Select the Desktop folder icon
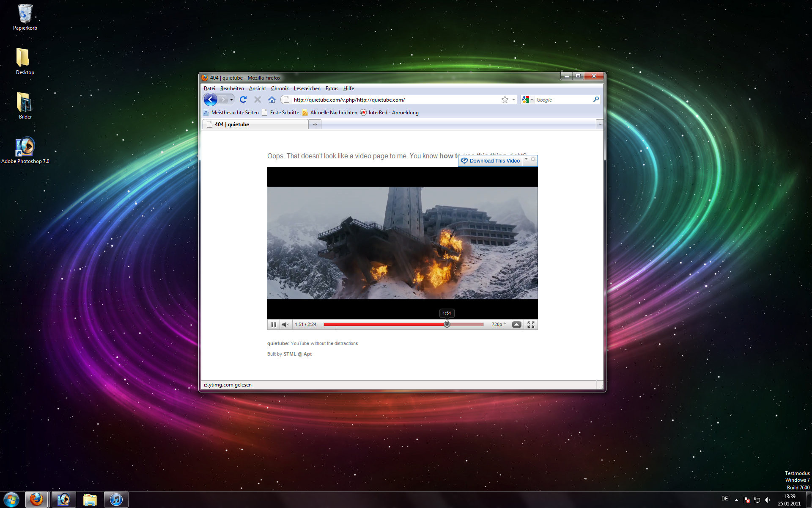The height and width of the screenshot is (508, 812). tap(25, 61)
